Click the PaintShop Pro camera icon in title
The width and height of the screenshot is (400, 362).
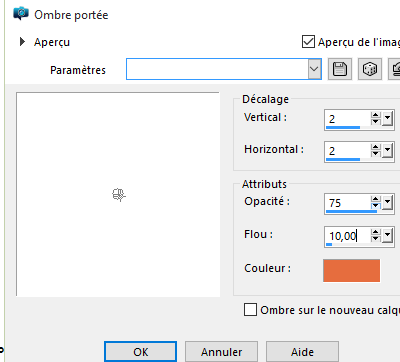point(21,14)
